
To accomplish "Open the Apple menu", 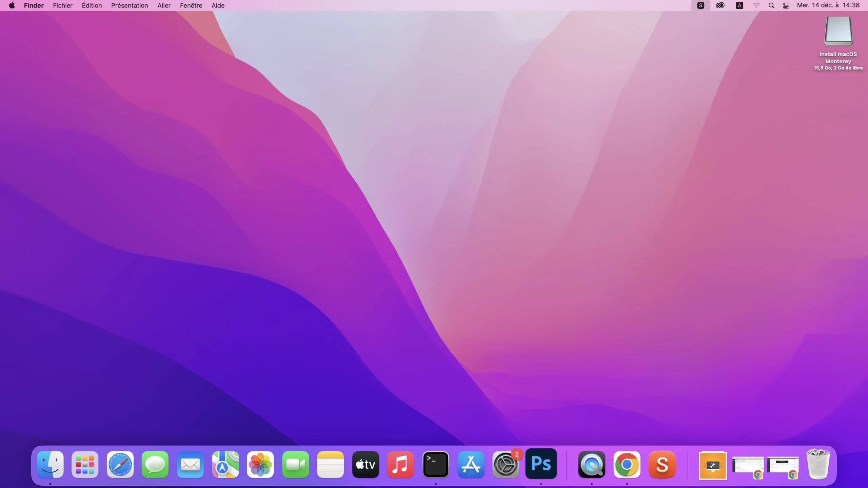I will (12, 5).
